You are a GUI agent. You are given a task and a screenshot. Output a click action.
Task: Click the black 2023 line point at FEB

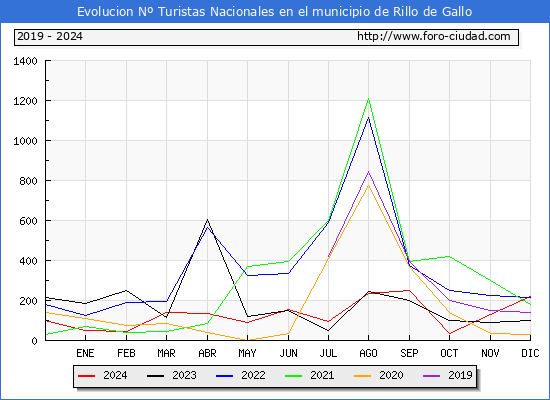pos(126,291)
